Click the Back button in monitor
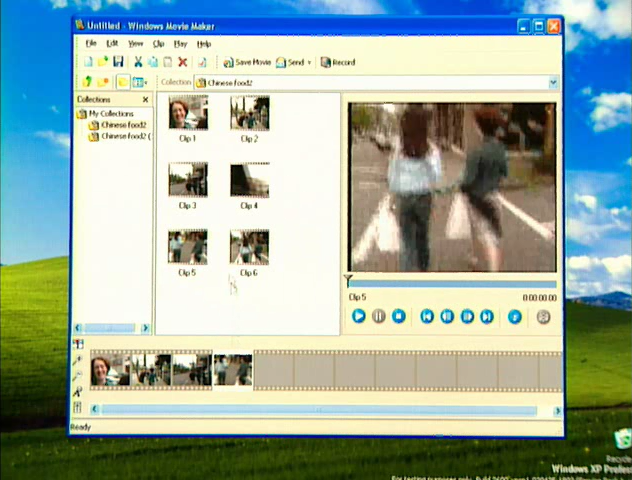 427,316
